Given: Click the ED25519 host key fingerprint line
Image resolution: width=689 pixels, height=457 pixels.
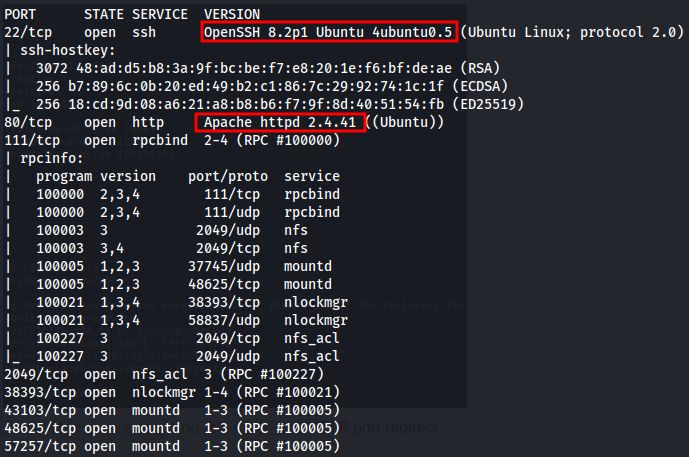Looking at the screenshot, I should pos(280,105).
